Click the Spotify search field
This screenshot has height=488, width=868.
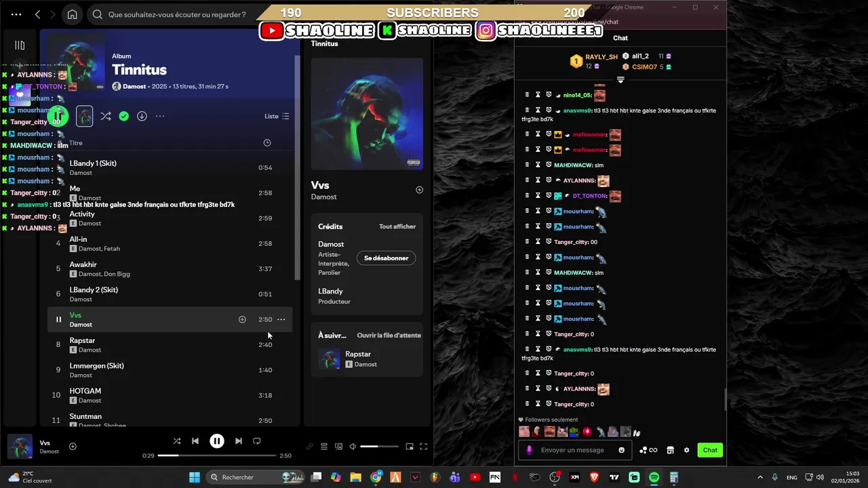[176, 14]
